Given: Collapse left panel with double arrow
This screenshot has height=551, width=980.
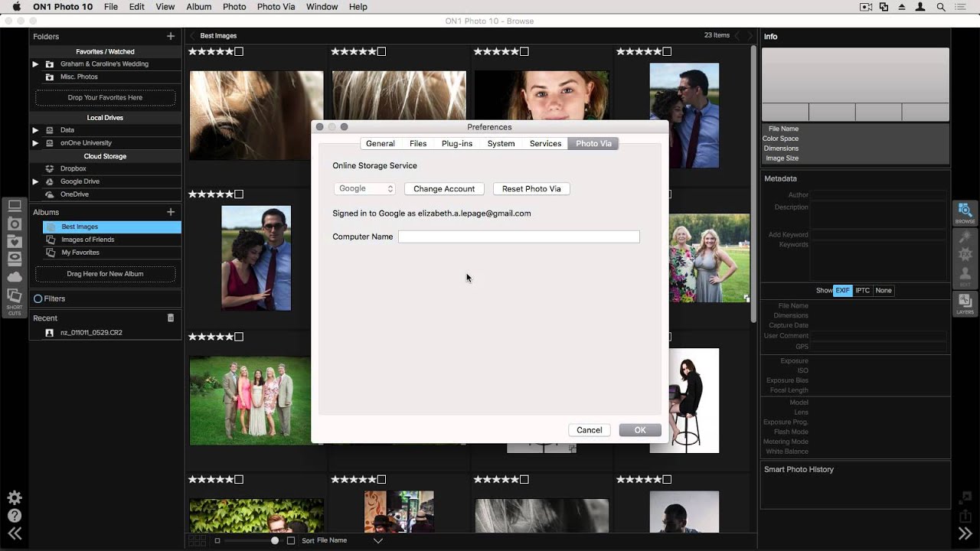Looking at the screenshot, I should 15,534.
